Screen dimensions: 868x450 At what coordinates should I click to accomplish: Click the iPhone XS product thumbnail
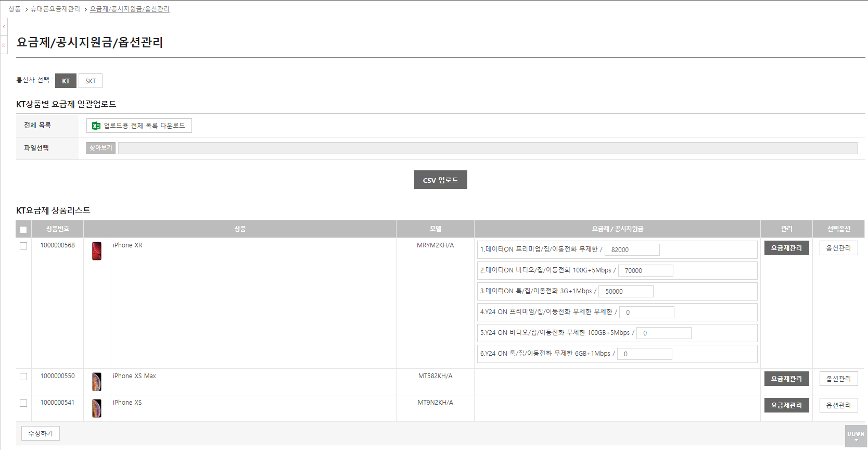97,408
